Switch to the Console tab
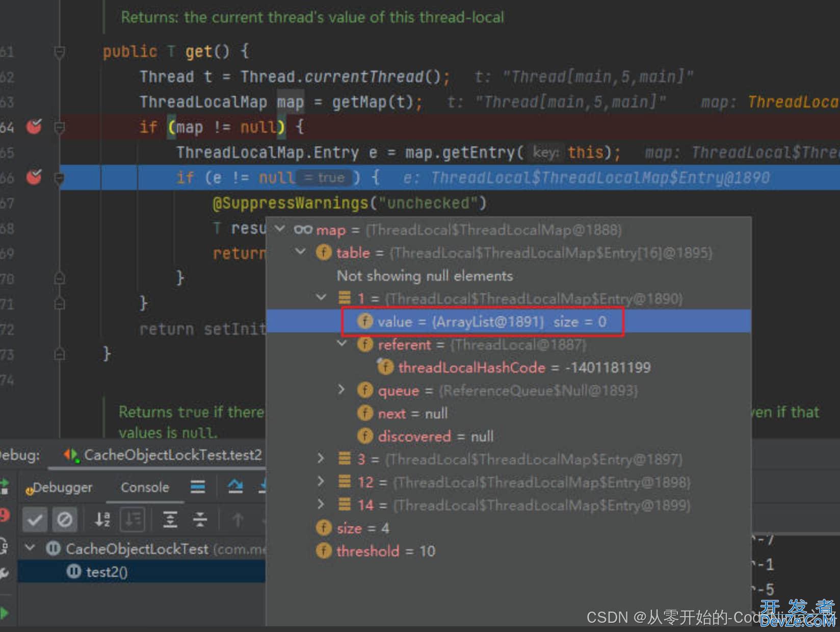 145,488
